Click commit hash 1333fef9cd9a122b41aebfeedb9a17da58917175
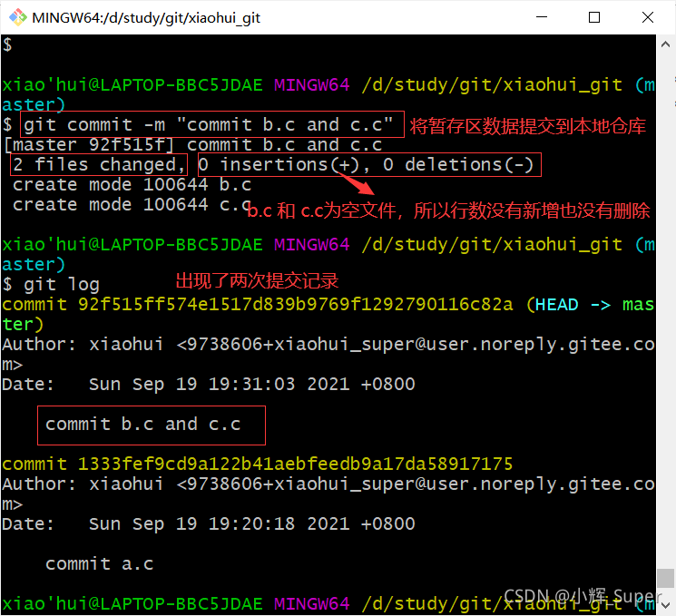The width and height of the screenshot is (676, 616). (295, 464)
